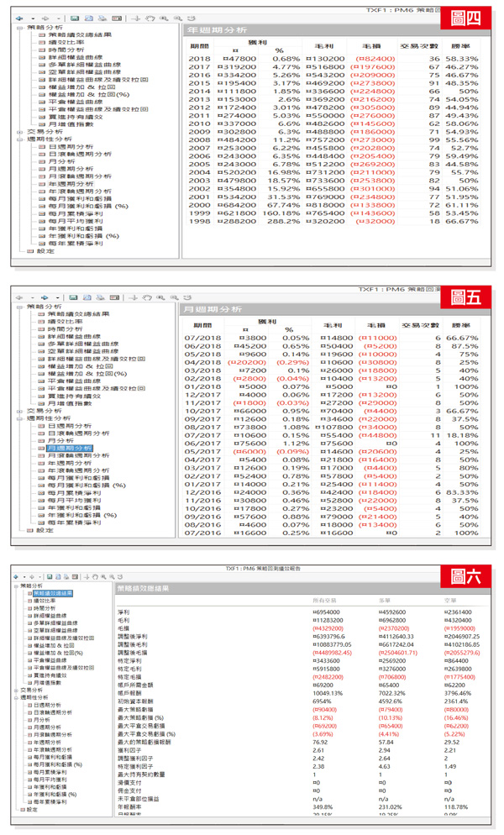This screenshot has height=835, width=504.
Task: Click the reset view icon in the 圖四 toolbar
Action: coord(191,18)
